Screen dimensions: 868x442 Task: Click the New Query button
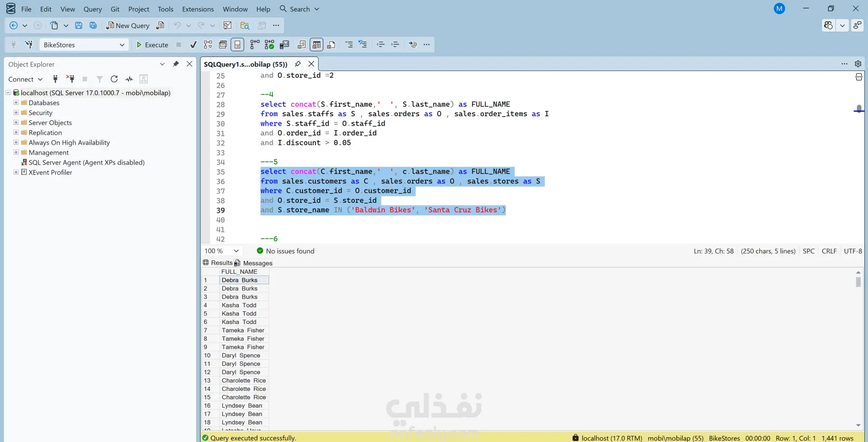[x=128, y=25]
